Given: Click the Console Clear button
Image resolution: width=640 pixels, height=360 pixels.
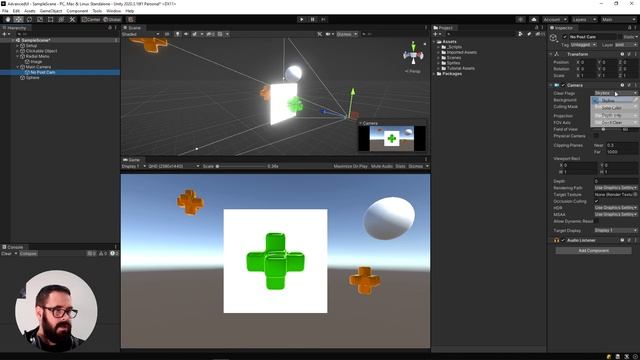Looking at the screenshot, I should (6, 253).
